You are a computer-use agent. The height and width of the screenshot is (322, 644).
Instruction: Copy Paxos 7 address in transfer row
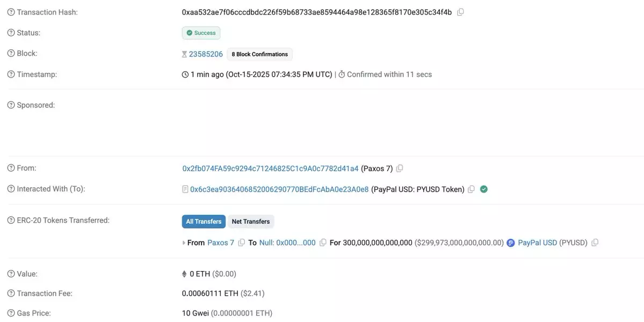click(x=241, y=243)
